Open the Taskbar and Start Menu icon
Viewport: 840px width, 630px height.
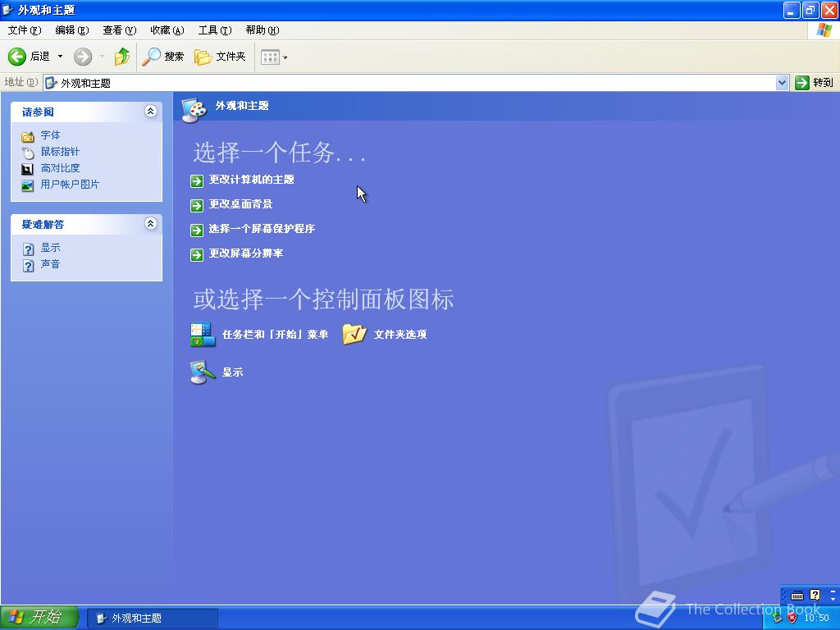[203, 335]
